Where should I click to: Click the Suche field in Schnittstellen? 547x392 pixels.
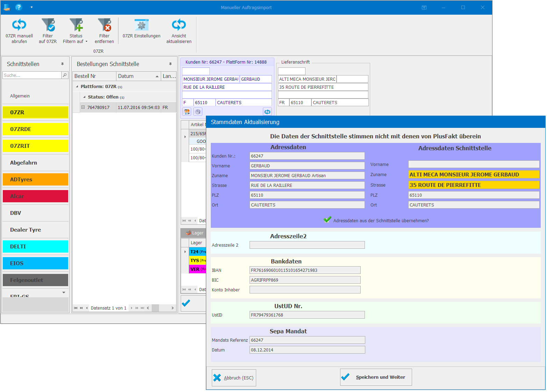point(32,75)
